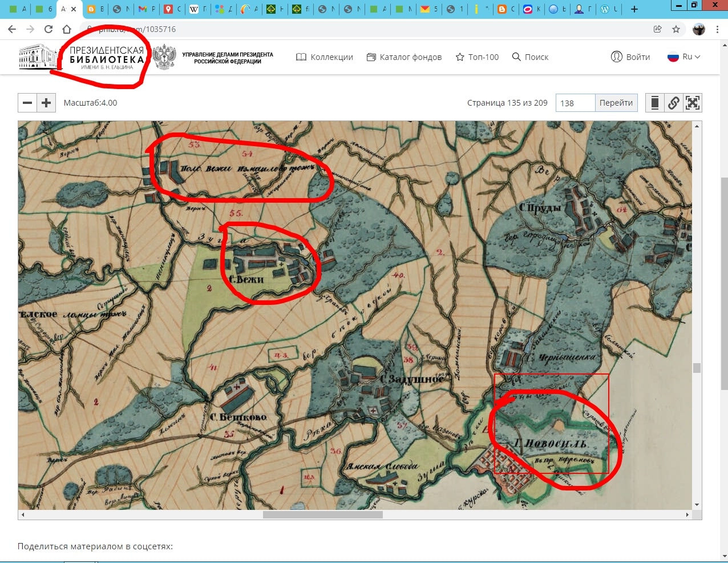728x563 pixels.
Task: Expand the Ru language dropdown
Action: coord(683,57)
